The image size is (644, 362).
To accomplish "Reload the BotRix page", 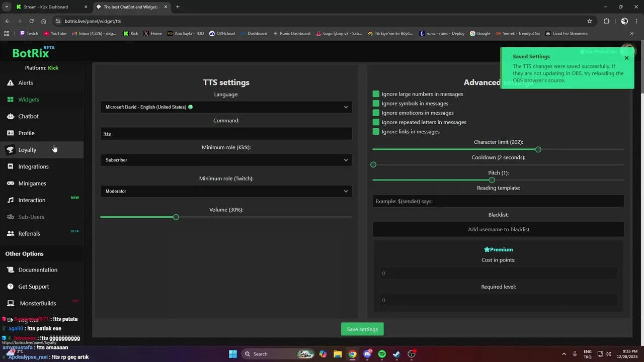I will pyautogui.click(x=31, y=21).
